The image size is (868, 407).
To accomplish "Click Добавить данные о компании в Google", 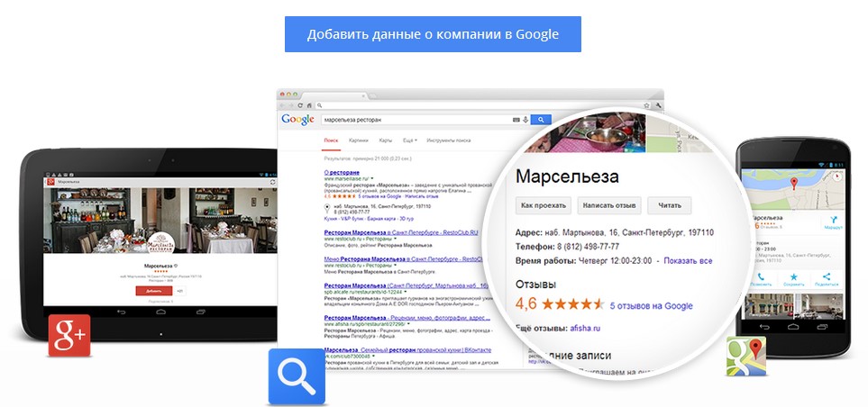I will pyautogui.click(x=433, y=34).
